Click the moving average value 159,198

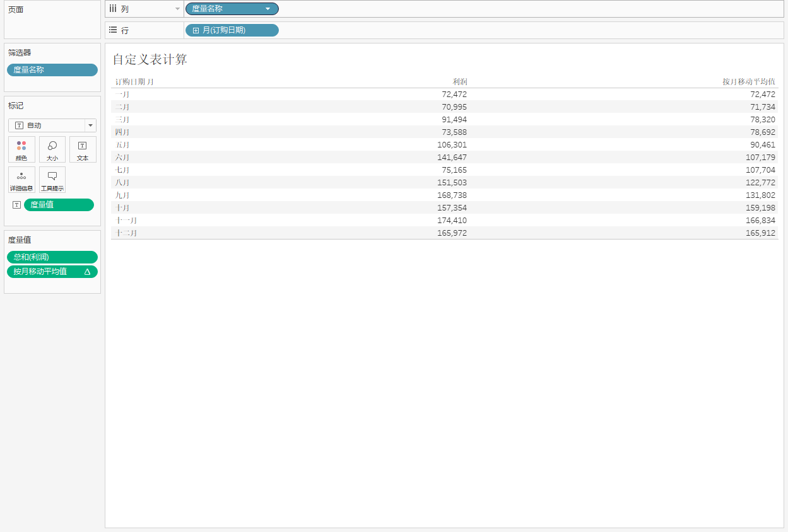(761, 208)
